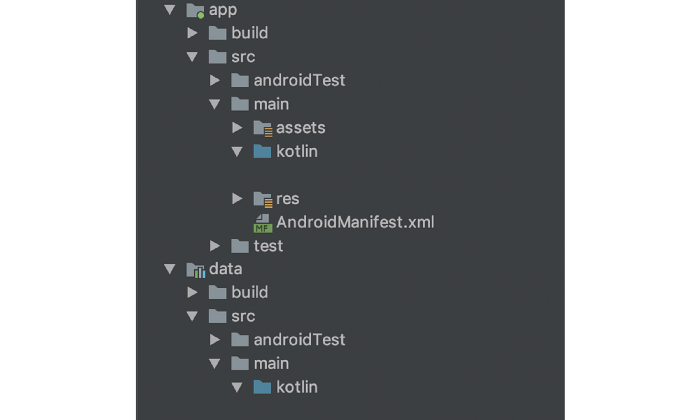Select the src folder label under data
This screenshot has width=700, height=420.
pos(243,316)
